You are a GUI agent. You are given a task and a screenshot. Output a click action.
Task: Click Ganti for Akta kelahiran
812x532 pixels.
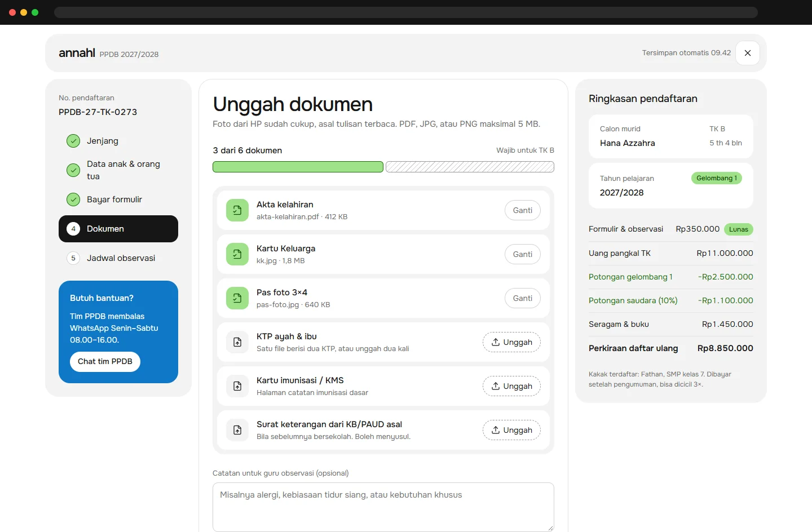pos(523,210)
